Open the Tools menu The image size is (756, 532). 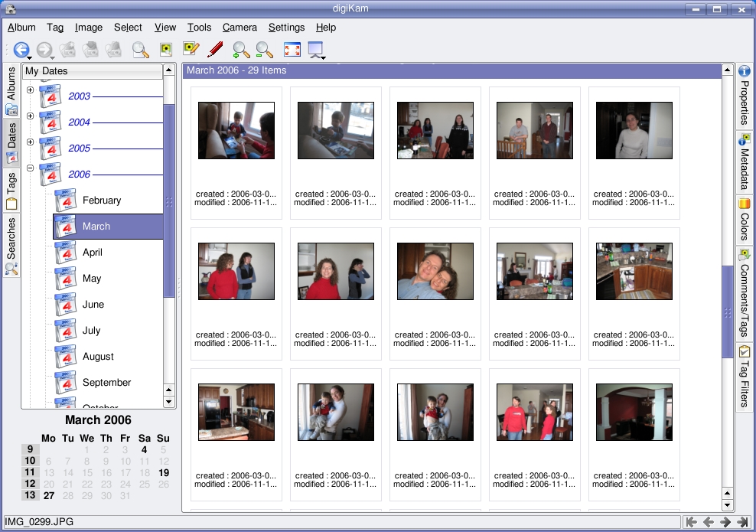[x=199, y=28]
